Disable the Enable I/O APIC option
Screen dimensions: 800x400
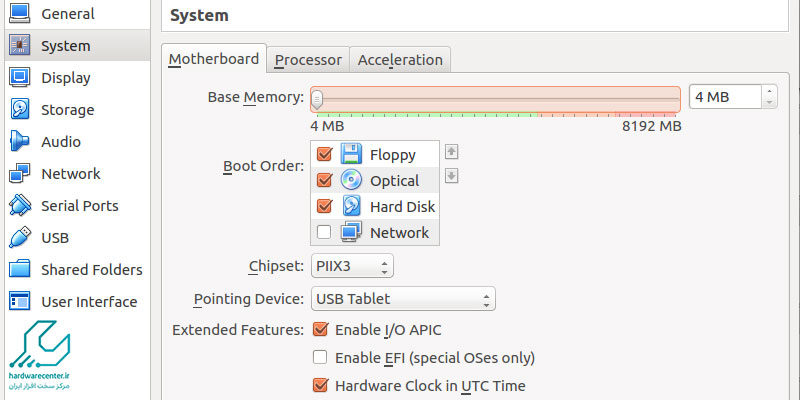coord(321,330)
